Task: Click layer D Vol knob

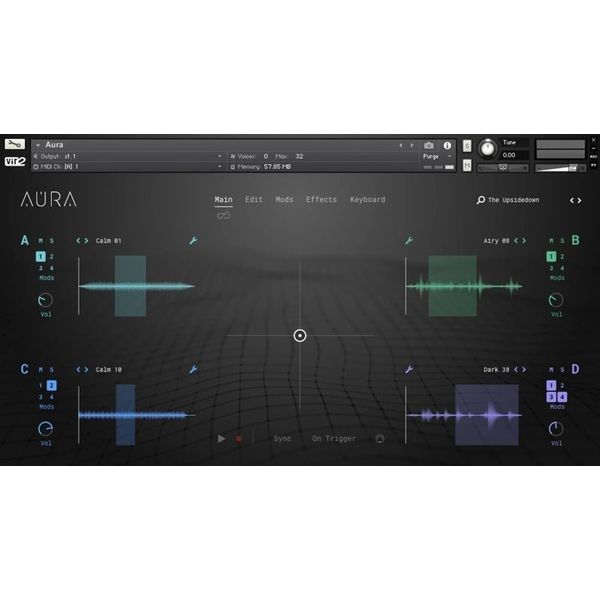Action: pos(556,429)
